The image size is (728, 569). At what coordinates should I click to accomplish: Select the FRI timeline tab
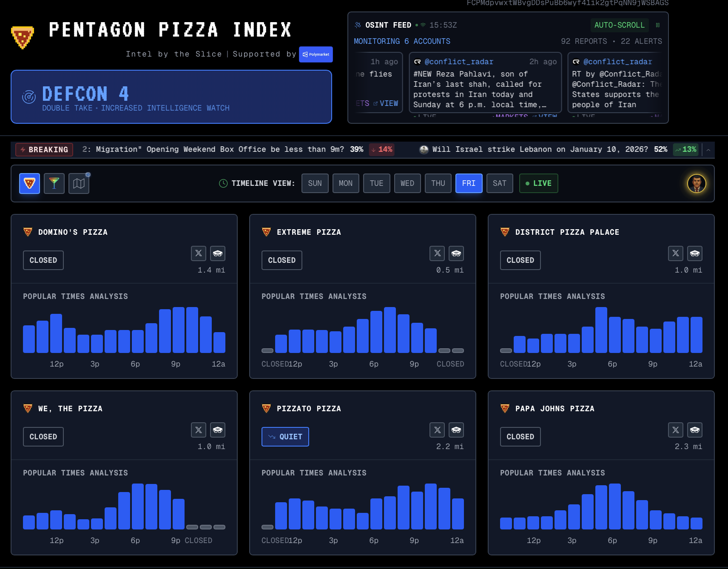pyautogui.click(x=469, y=183)
